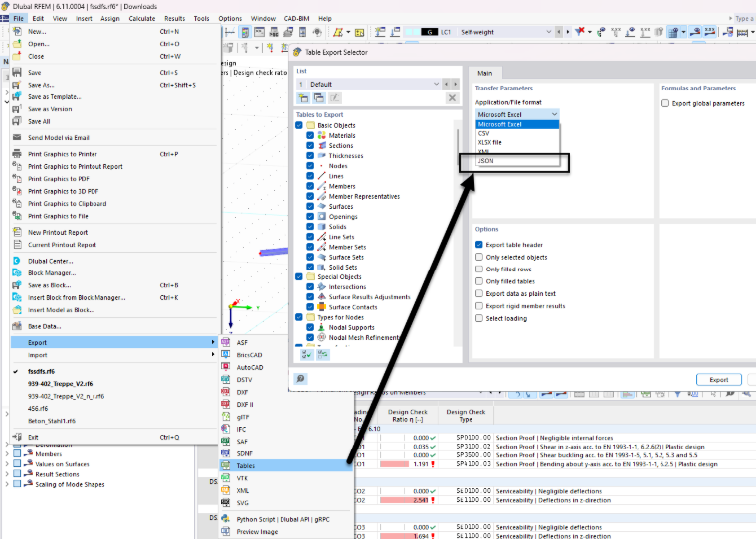Expand the Import submenu

click(x=114, y=355)
